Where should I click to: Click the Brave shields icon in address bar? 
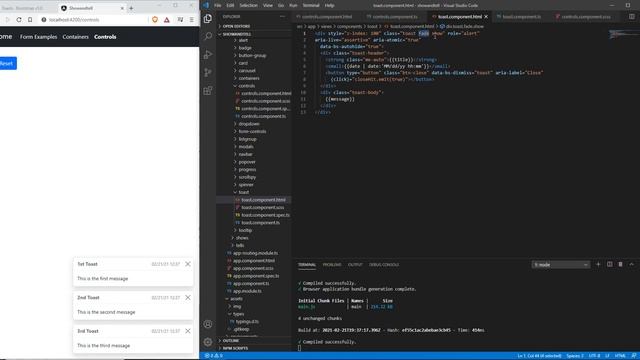pyautogui.click(x=155, y=20)
